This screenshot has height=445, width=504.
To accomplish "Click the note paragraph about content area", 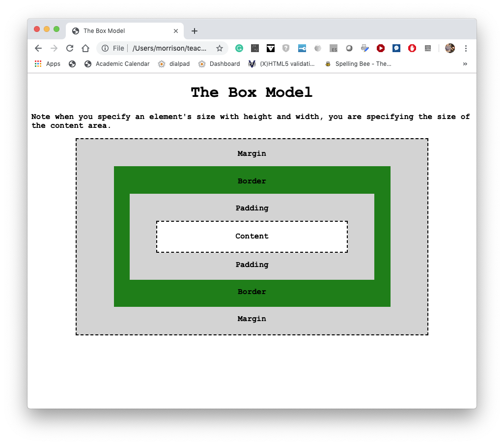I will 251,121.
